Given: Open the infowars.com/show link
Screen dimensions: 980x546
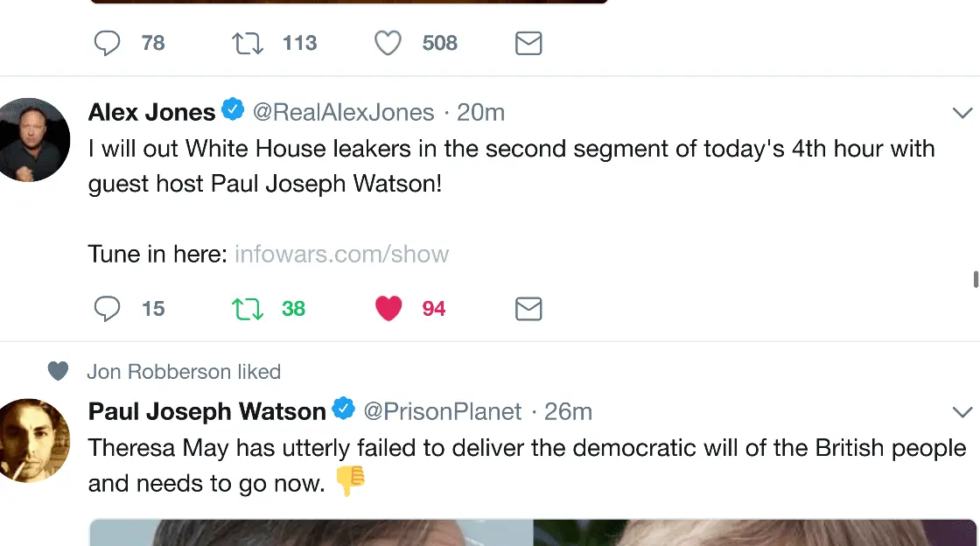Looking at the screenshot, I should point(341,255).
